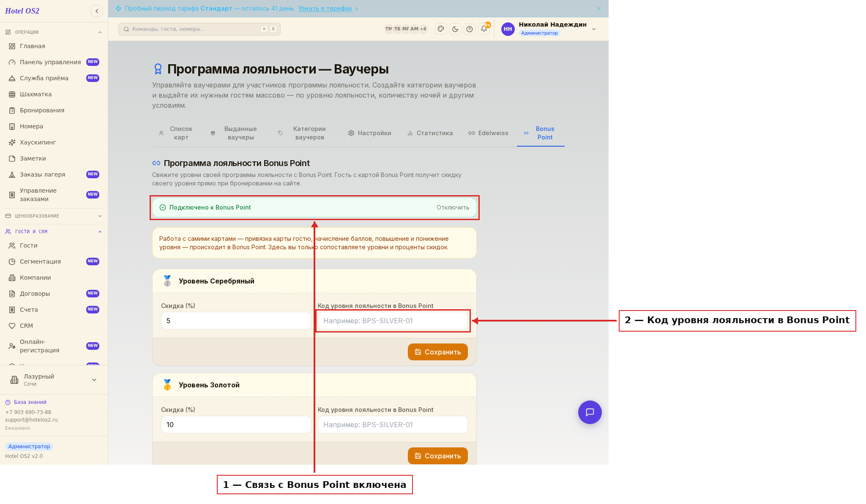Open the theme palette icon
The image size is (866, 504).
pyautogui.click(x=441, y=29)
